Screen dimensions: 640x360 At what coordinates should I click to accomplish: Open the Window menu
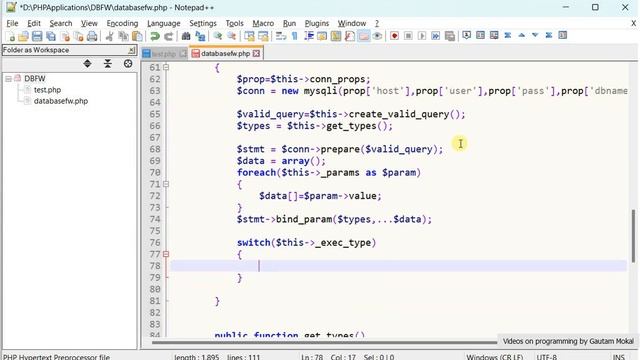(352, 23)
